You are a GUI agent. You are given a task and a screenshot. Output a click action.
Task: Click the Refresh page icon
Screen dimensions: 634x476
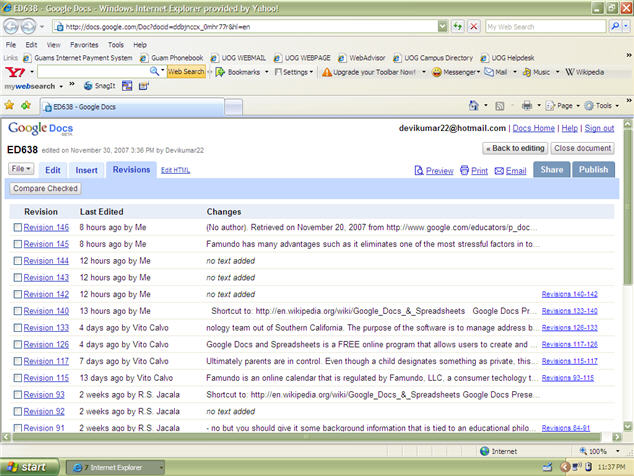[x=458, y=27]
